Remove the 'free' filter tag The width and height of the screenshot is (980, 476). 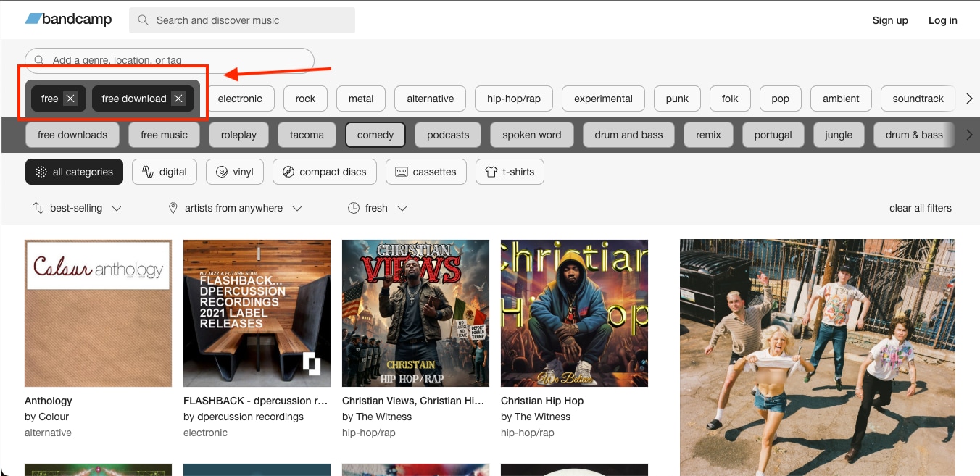click(70, 99)
